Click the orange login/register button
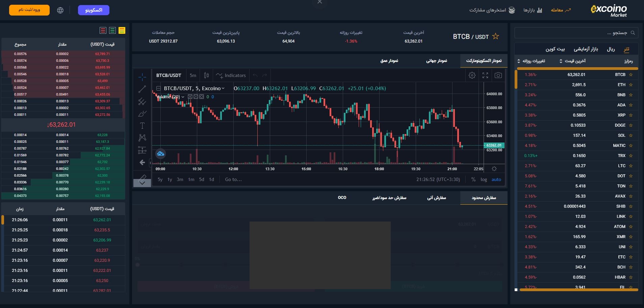644x308 pixels. pyautogui.click(x=29, y=10)
